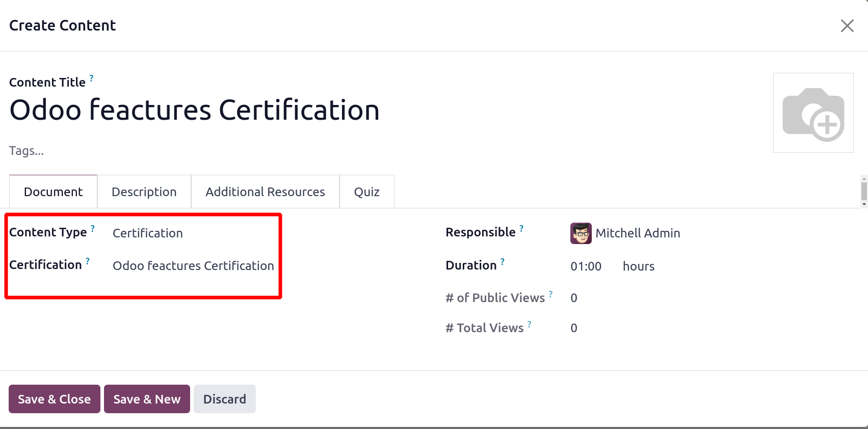Open the Certification field dropdown
868x429 pixels.
194,266
